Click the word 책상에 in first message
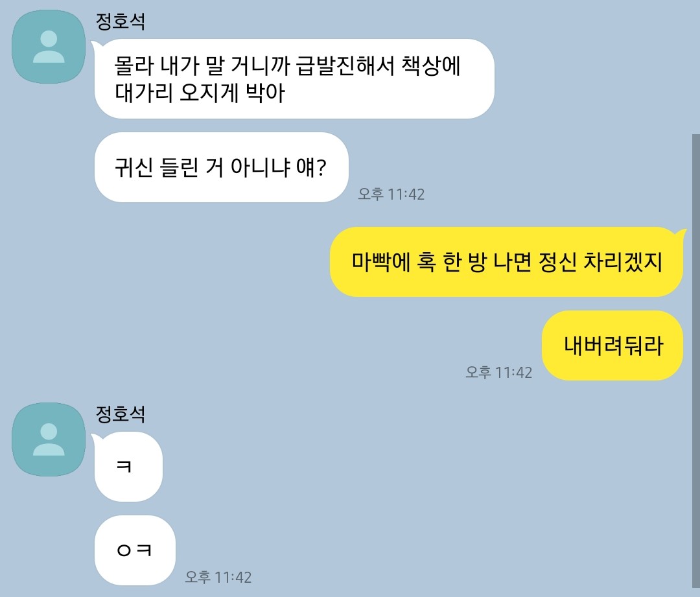The image size is (700, 597). click(x=431, y=66)
